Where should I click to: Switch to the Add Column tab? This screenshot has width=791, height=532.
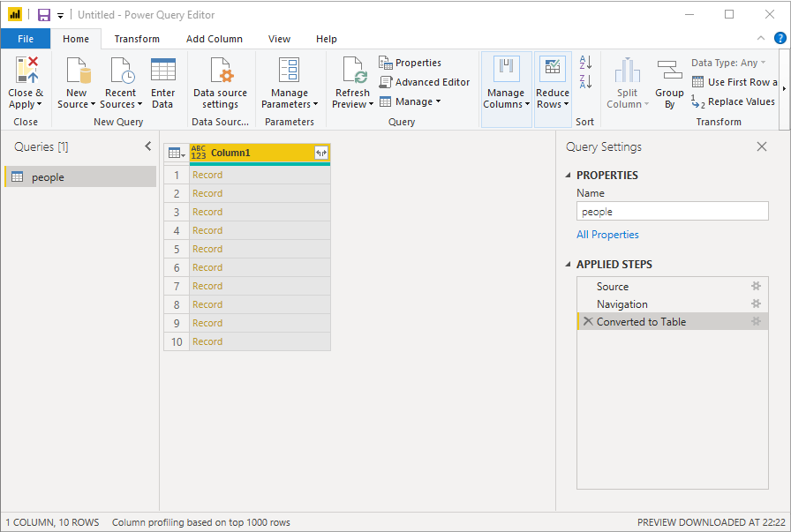(214, 39)
